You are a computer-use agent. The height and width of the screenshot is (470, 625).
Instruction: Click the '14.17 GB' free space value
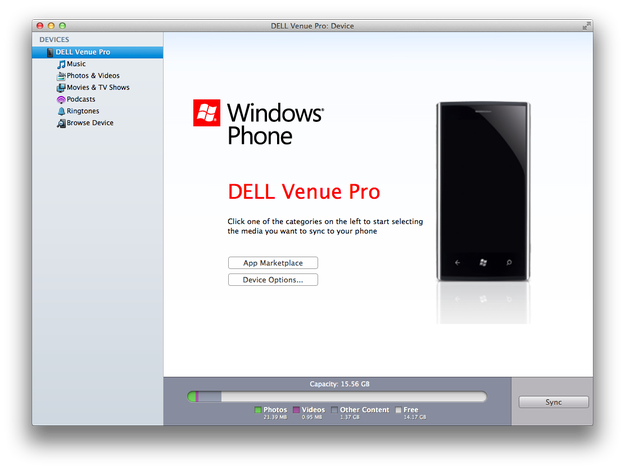click(x=415, y=417)
